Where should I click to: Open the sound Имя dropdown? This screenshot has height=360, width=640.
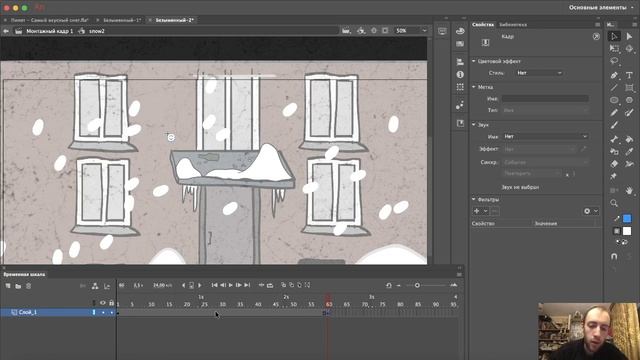545,136
